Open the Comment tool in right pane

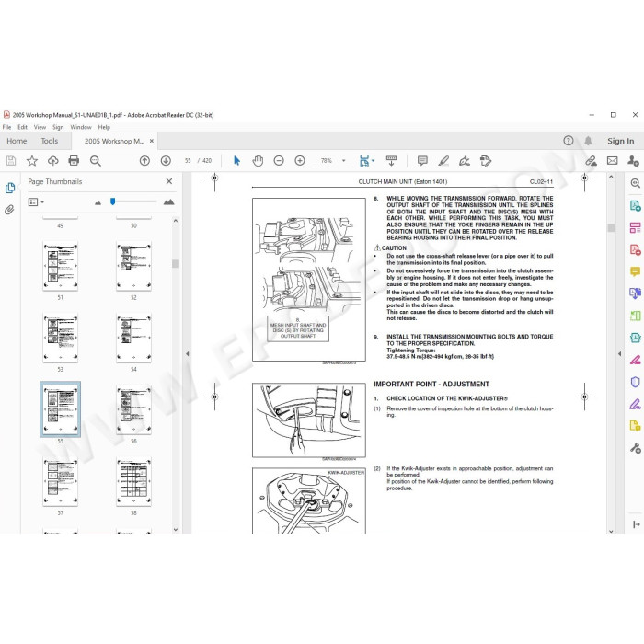pos(636,271)
